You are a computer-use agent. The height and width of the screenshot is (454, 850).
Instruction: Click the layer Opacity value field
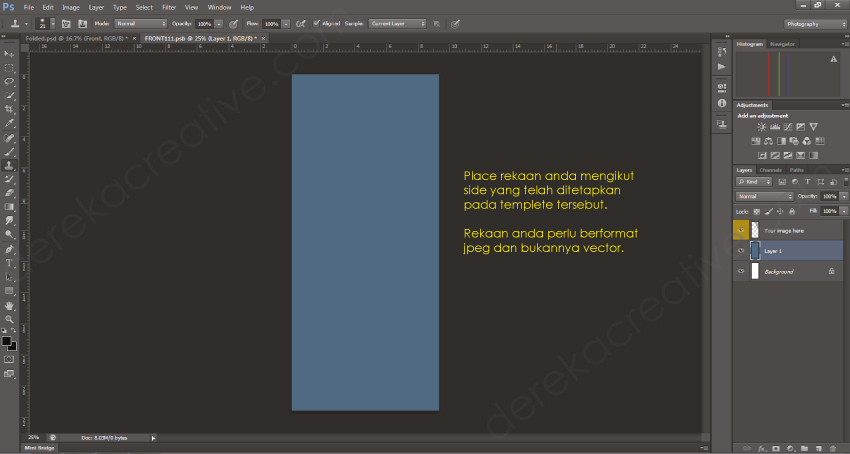829,196
